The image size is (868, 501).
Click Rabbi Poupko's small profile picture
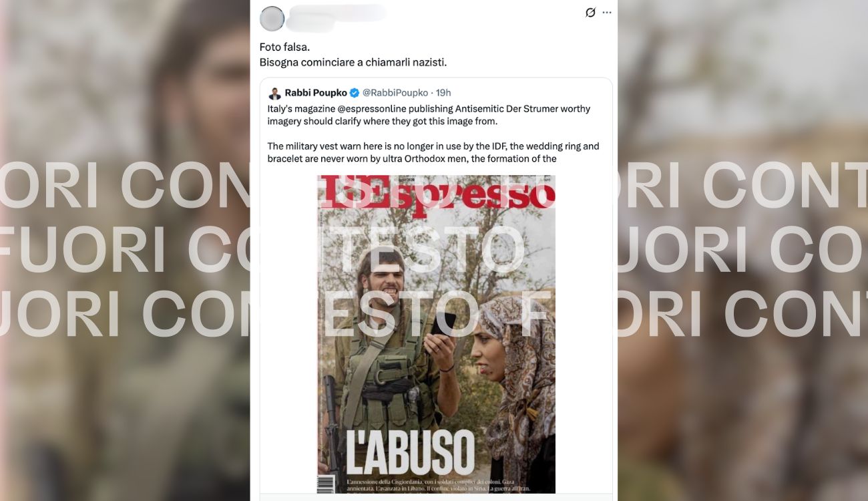click(274, 93)
